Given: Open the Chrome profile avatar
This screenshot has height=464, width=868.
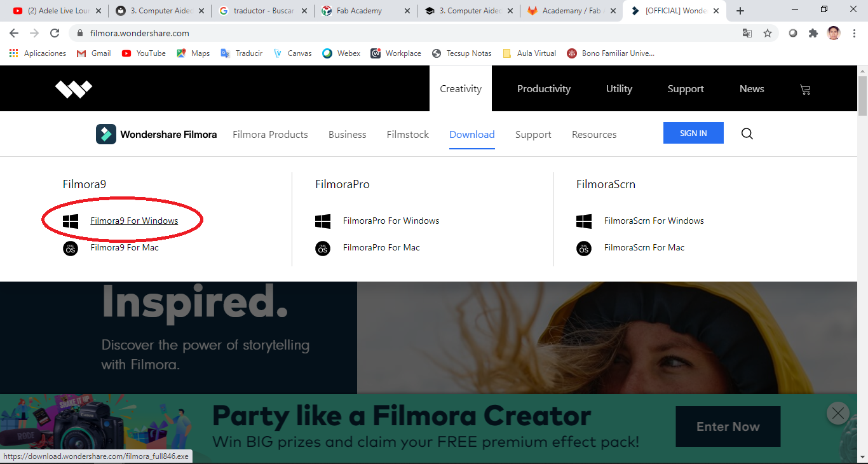Looking at the screenshot, I should [834, 33].
